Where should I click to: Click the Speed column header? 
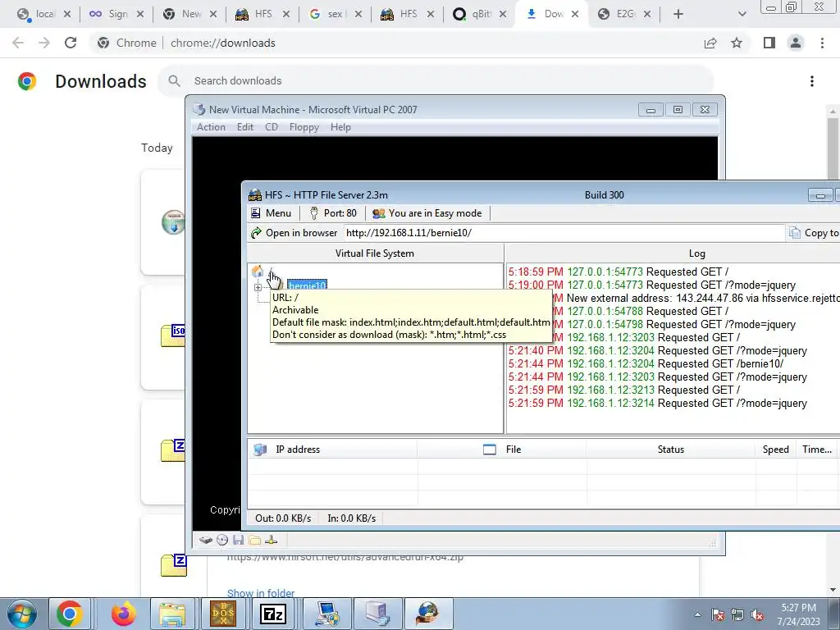pos(776,450)
